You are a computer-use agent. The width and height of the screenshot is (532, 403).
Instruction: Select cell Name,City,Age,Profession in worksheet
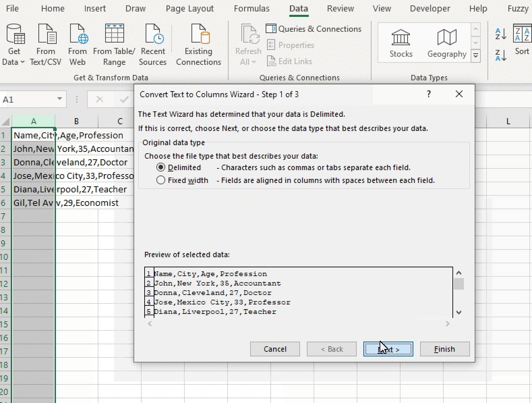coord(33,135)
